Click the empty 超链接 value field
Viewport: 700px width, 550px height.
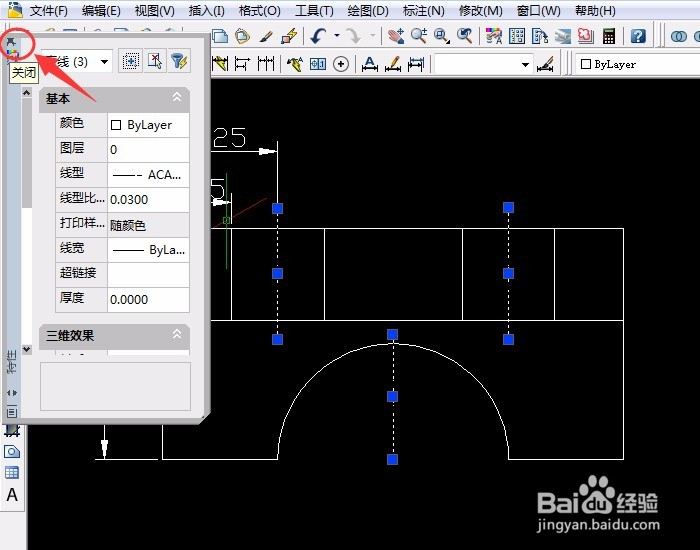[148, 275]
